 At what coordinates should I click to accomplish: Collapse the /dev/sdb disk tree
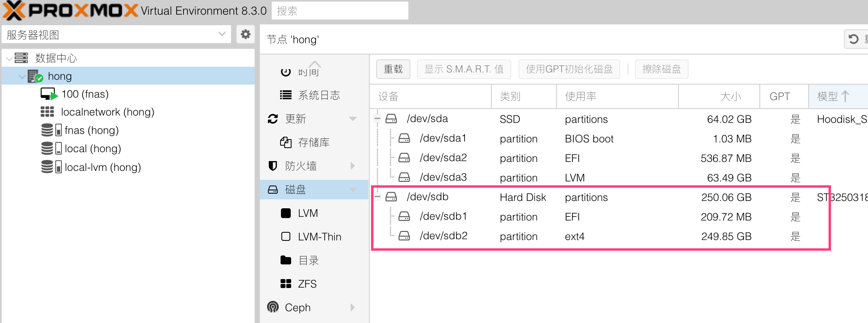[377, 197]
